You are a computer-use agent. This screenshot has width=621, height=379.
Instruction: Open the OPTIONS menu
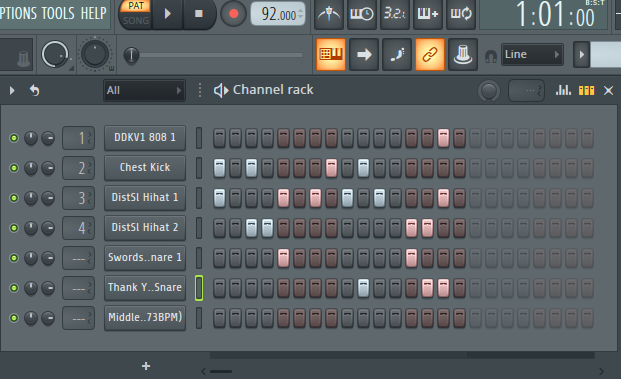[x=19, y=13]
